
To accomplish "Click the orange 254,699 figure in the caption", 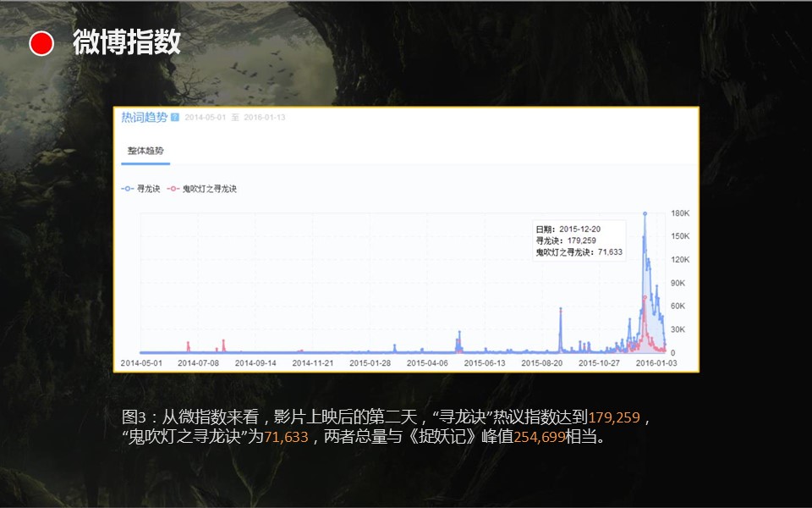I will (539, 437).
